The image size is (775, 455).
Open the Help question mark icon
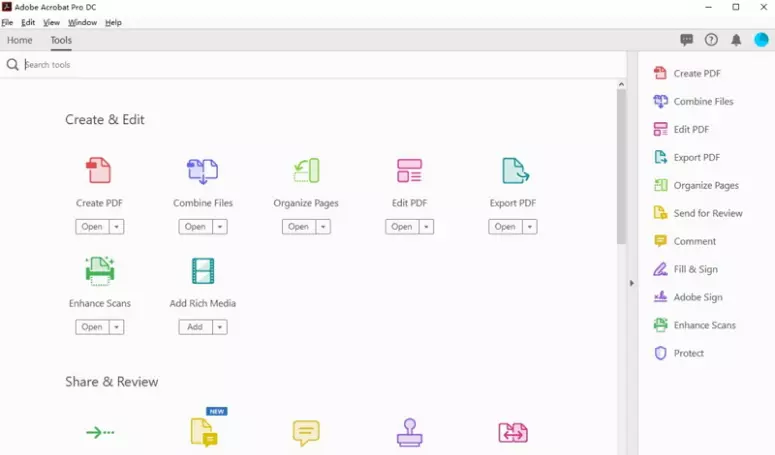point(711,40)
